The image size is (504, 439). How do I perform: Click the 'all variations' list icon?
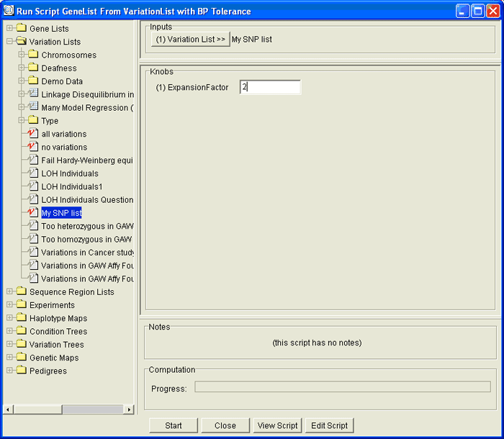(32, 134)
